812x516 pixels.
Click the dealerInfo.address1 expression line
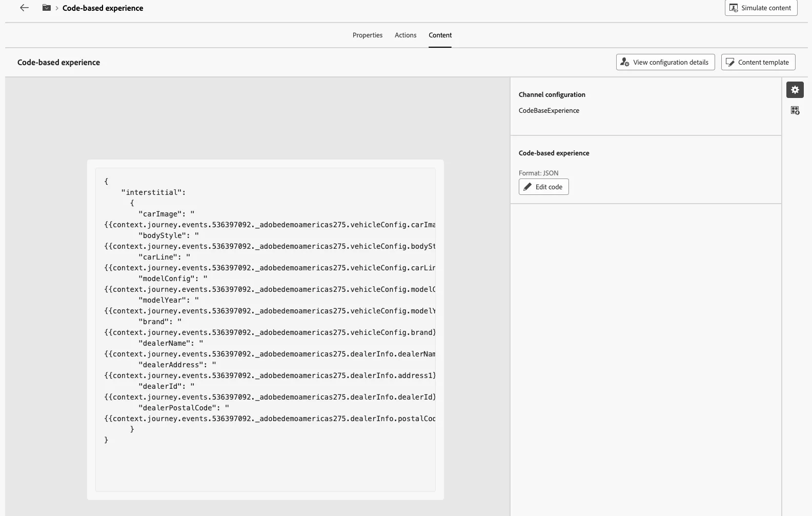tap(270, 375)
